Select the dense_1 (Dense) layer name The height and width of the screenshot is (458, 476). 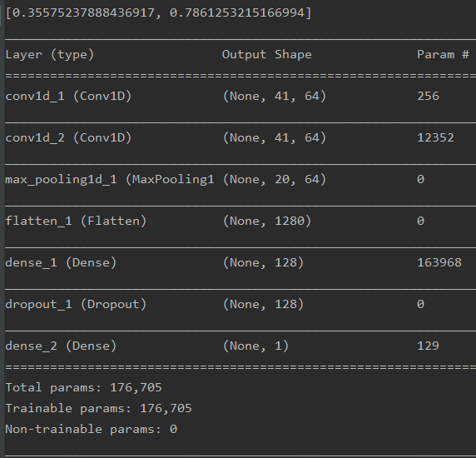[x=61, y=262]
